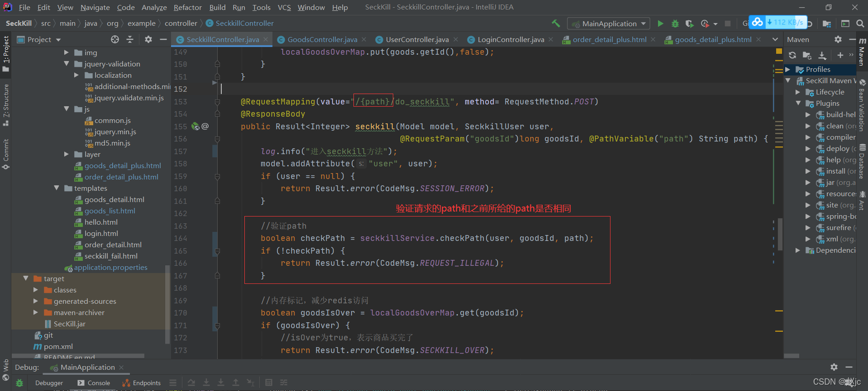Screen dimensions: 868x391
Task: Toggle the Commit side tool window
Action: 6,154
